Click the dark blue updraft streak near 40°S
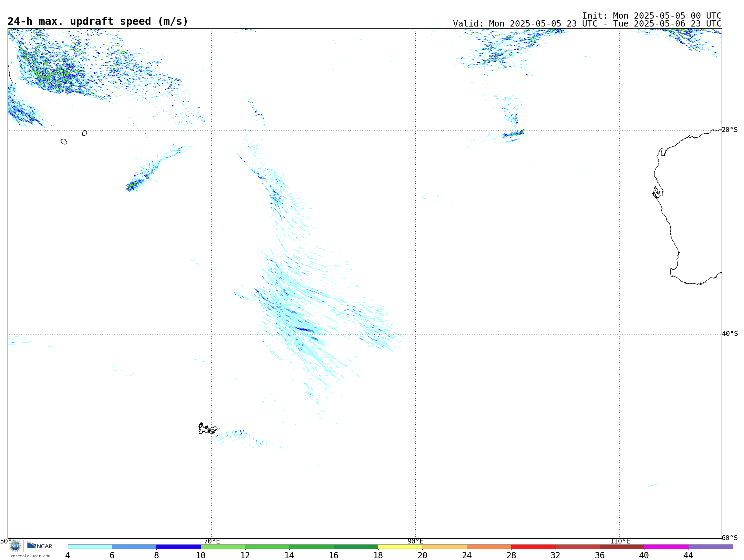The image size is (744, 560). pyautogui.click(x=304, y=330)
